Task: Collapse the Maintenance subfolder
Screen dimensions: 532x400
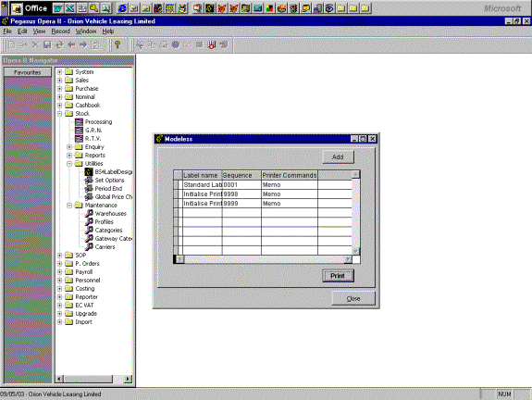Action: click(x=69, y=206)
